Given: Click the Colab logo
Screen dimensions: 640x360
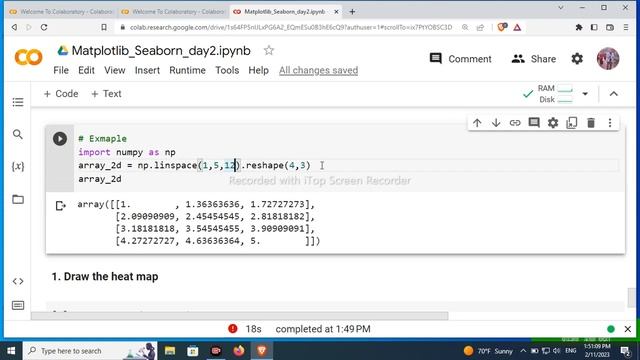Looking at the screenshot, I should click(28, 57).
